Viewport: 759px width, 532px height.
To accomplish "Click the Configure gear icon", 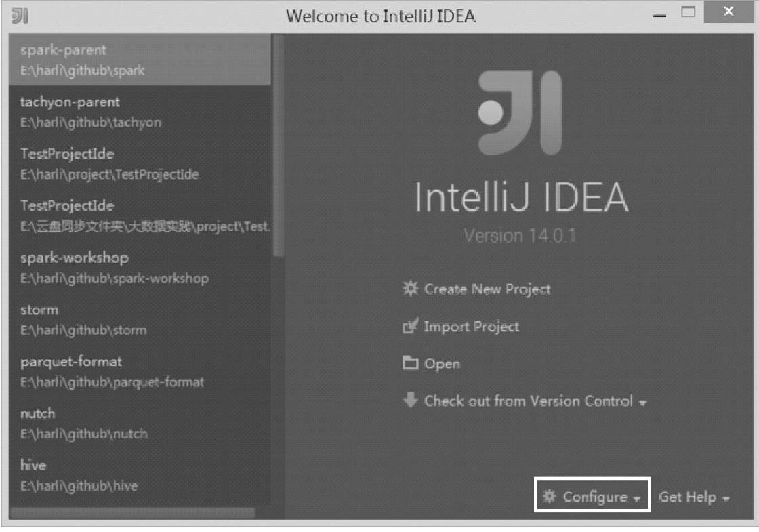I will pyautogui.click(x=549, y=495).
